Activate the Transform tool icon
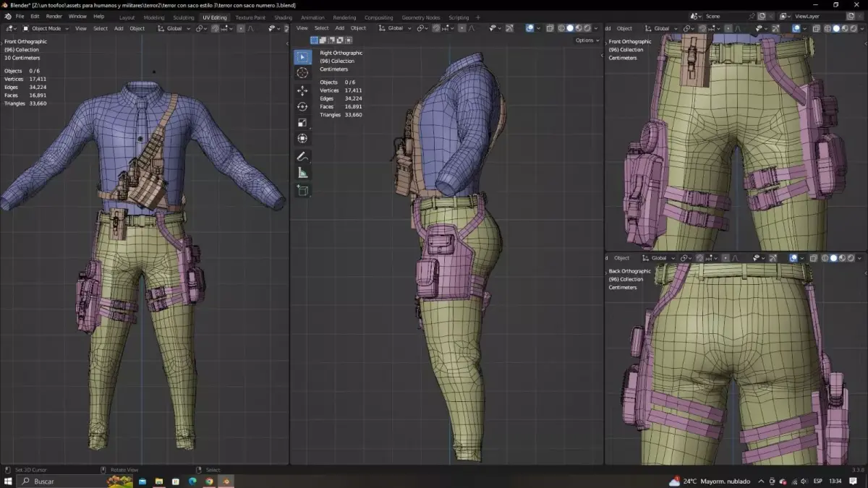This screenshot has width=868, height=488. [x=302, y=139]
